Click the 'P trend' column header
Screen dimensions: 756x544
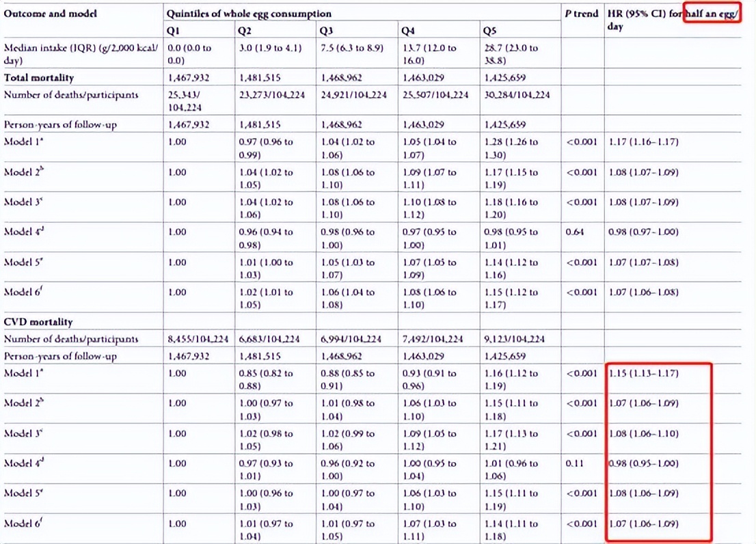tap(582, 14)
